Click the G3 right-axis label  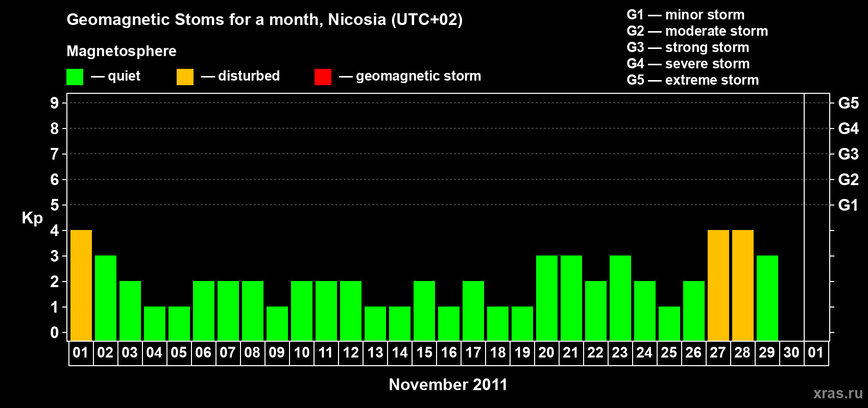(849, 154)
